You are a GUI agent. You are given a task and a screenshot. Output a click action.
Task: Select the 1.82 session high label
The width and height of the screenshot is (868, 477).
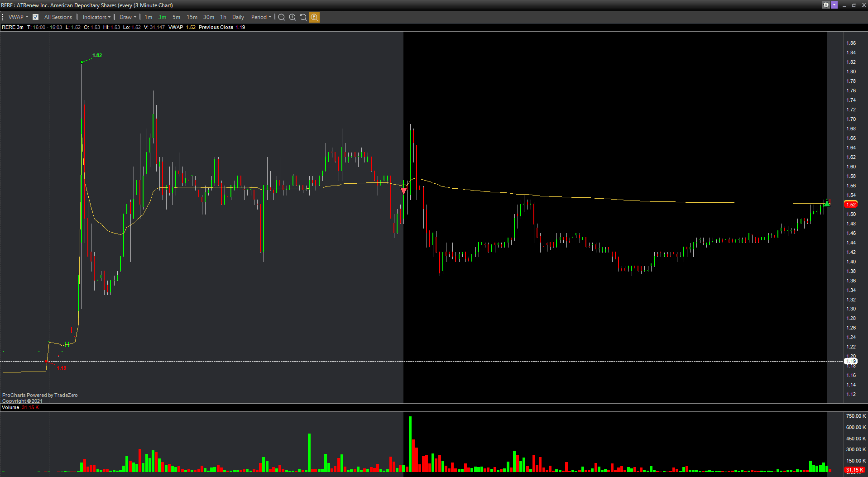[97, 55]
